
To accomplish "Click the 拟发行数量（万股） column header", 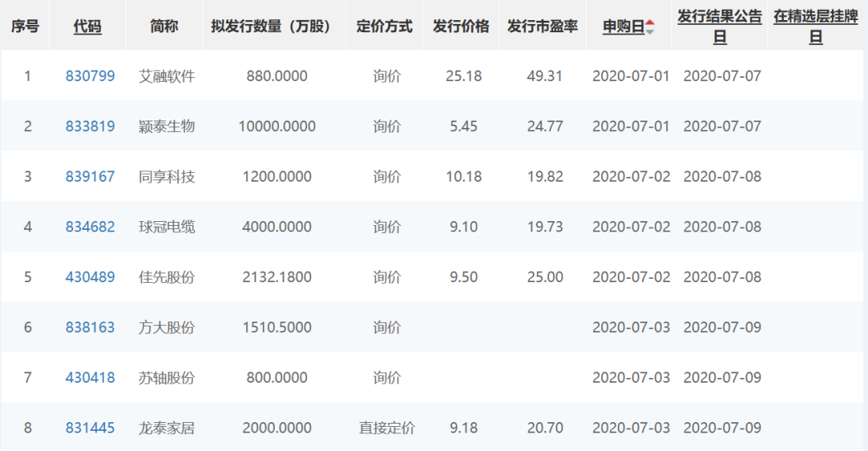I will click(271, 26).
